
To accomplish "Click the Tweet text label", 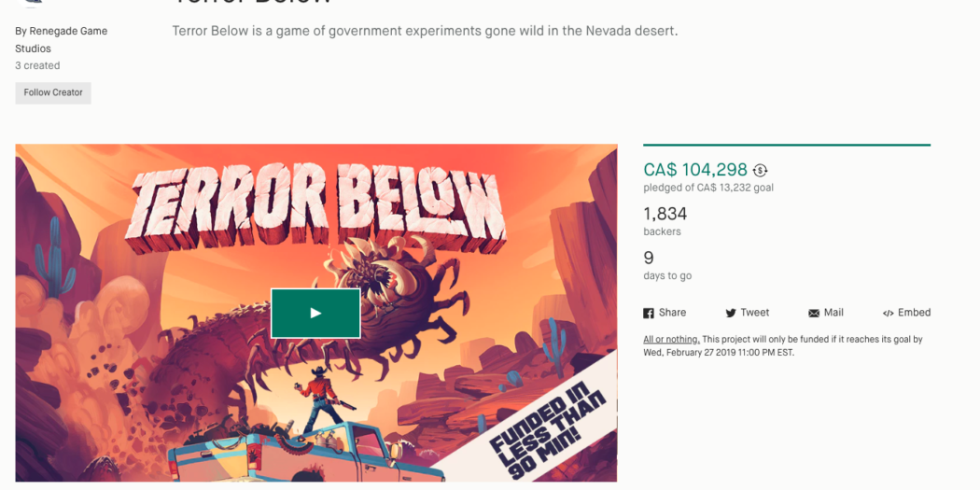I will point(755,313).
